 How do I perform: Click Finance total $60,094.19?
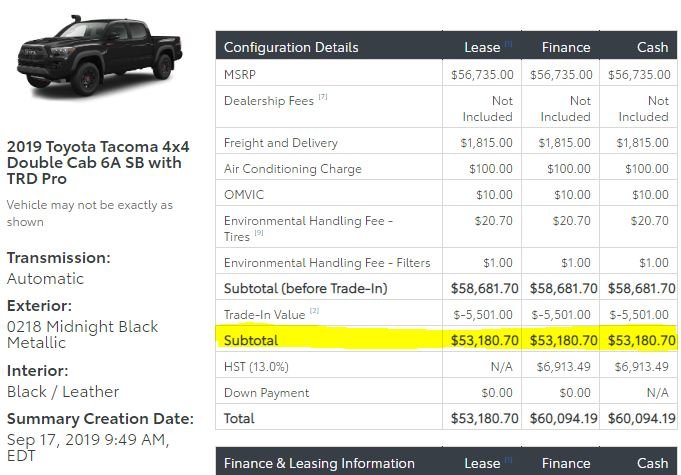pyautogui.click(x=563, y=419)
